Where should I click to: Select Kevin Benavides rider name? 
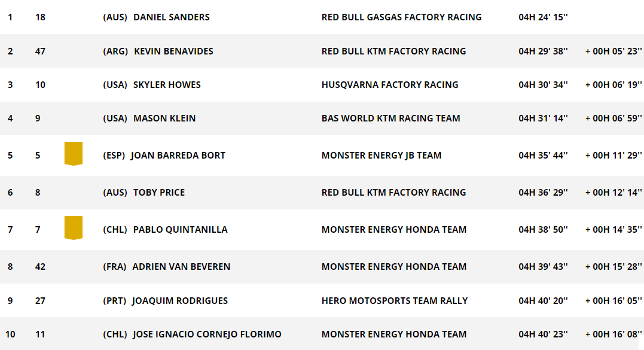click(x=174, y=51)
